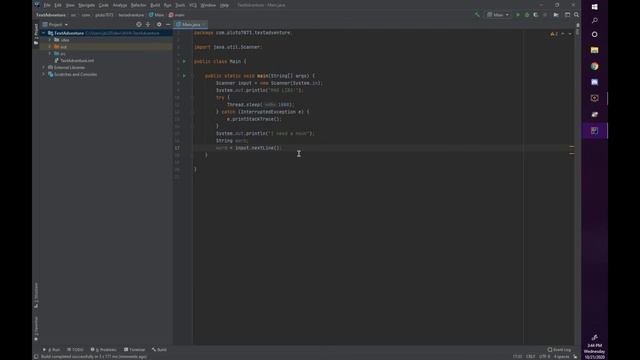Expand External Libraries node
Screen dimensions: 640x360
(x=44, y=67)
